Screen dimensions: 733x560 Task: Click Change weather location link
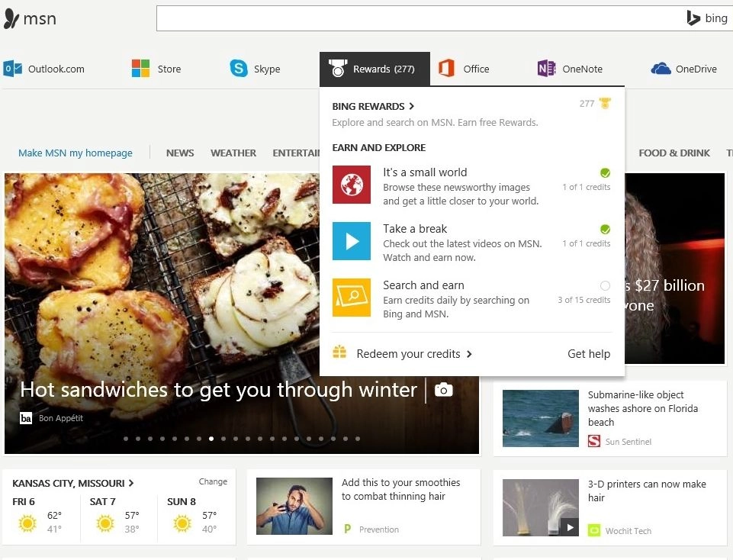(213, 481)
